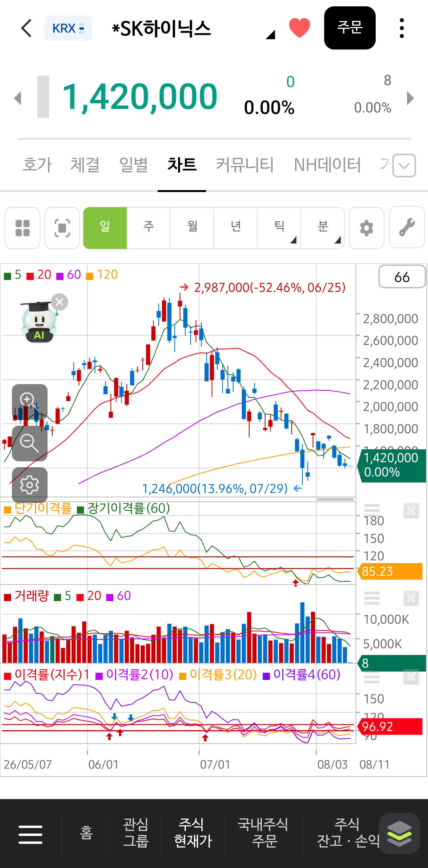
Task: Tap the 1,420,000 current price tag
Action: (x=392, y=465)
